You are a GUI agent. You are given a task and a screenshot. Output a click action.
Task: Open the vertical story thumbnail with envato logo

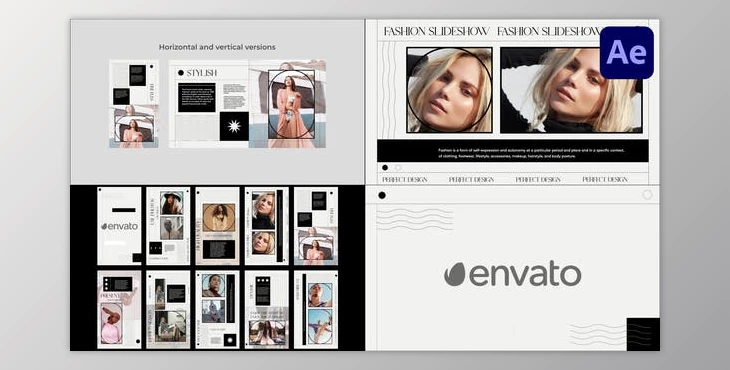click(119, 226)
